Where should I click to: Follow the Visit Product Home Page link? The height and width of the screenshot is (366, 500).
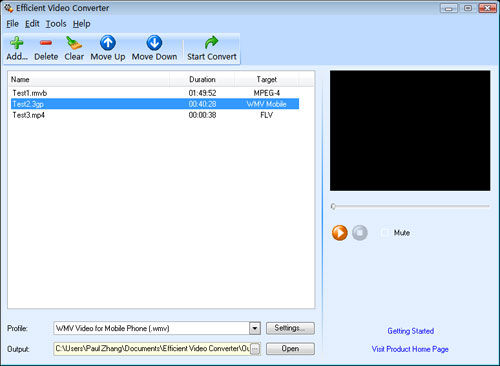click(410, 349)
